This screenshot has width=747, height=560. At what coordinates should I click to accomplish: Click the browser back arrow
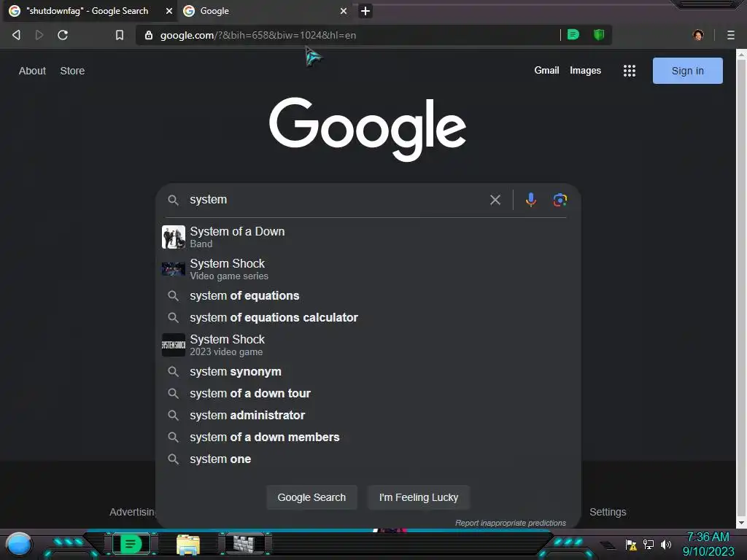click(x=16, y=35)
